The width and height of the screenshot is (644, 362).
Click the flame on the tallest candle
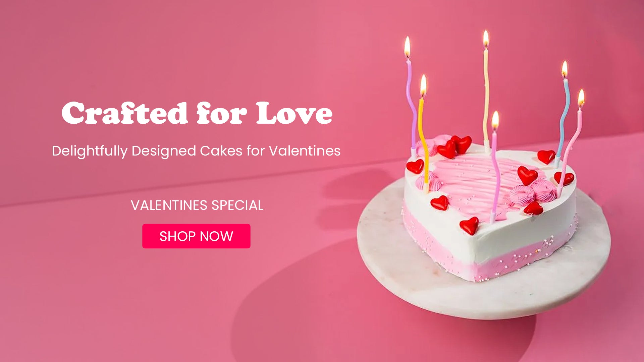click(486, 38)
